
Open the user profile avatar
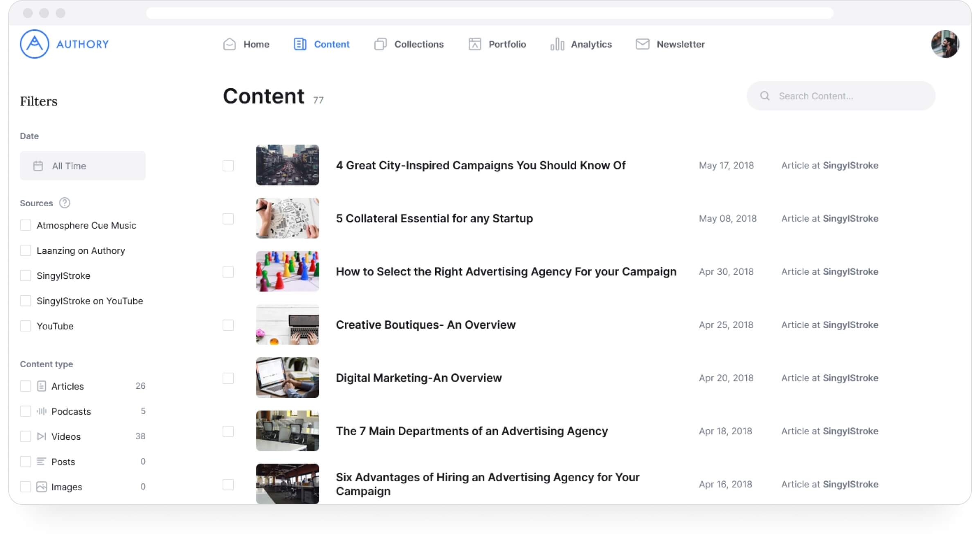(945, 44)
